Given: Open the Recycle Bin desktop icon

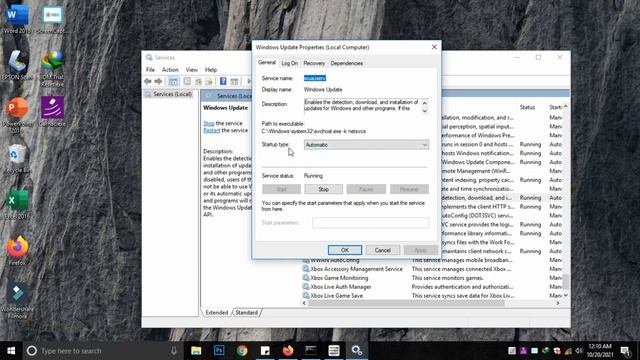Looking at the screenshot, I should [x=17, y=159].
